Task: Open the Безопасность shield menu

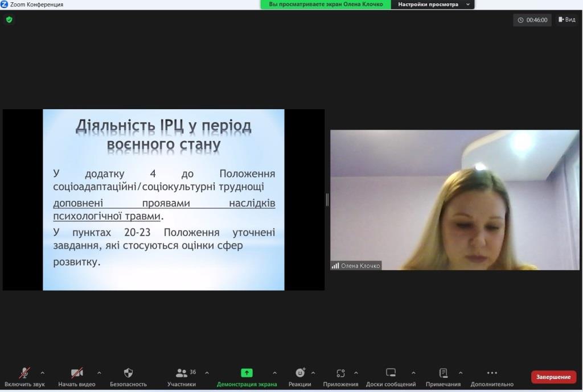Action: point(128,377)
